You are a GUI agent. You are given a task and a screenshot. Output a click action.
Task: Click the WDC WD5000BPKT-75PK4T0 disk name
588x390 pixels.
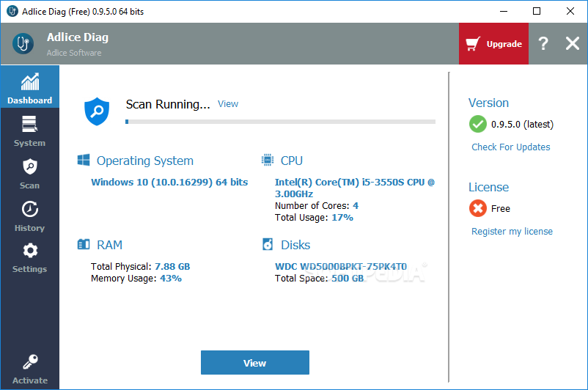click(x=341, y=267)
